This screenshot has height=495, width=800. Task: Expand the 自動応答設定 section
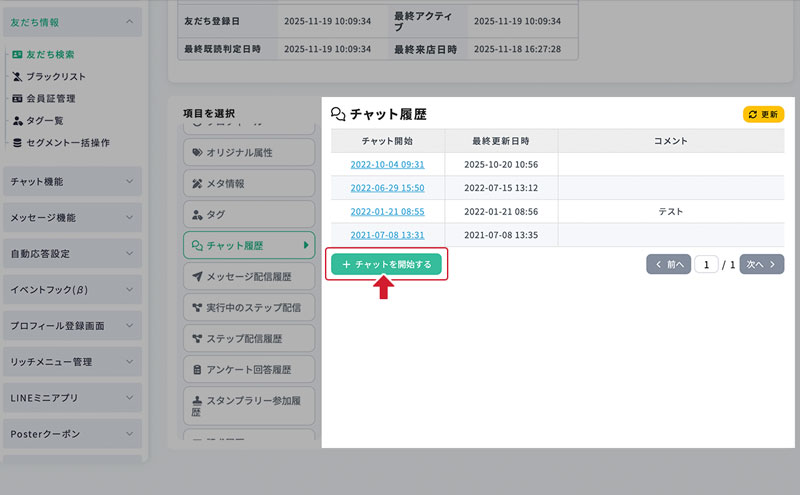click(72, 253)
